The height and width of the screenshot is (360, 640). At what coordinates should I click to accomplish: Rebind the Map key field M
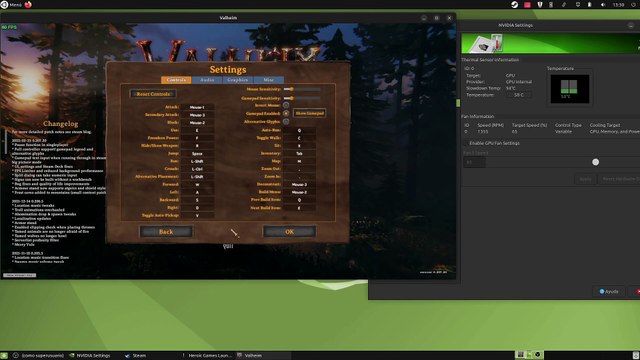point(299,161)
